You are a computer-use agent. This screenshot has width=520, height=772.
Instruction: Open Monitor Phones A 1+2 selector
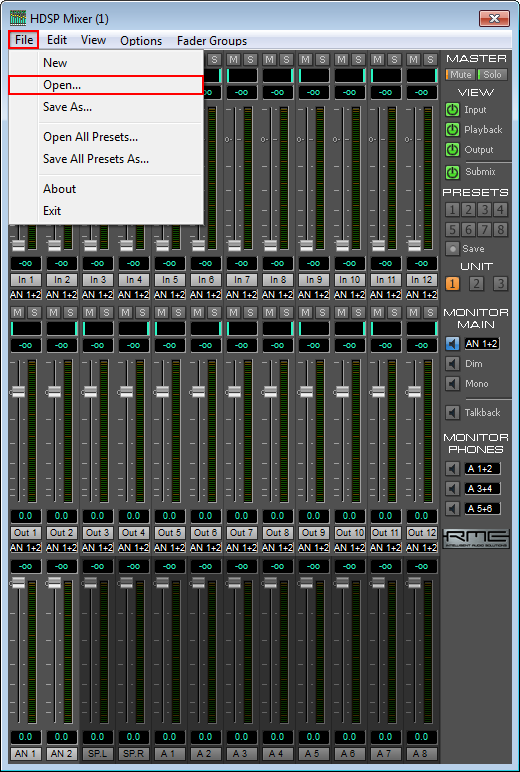click(482, 469)
